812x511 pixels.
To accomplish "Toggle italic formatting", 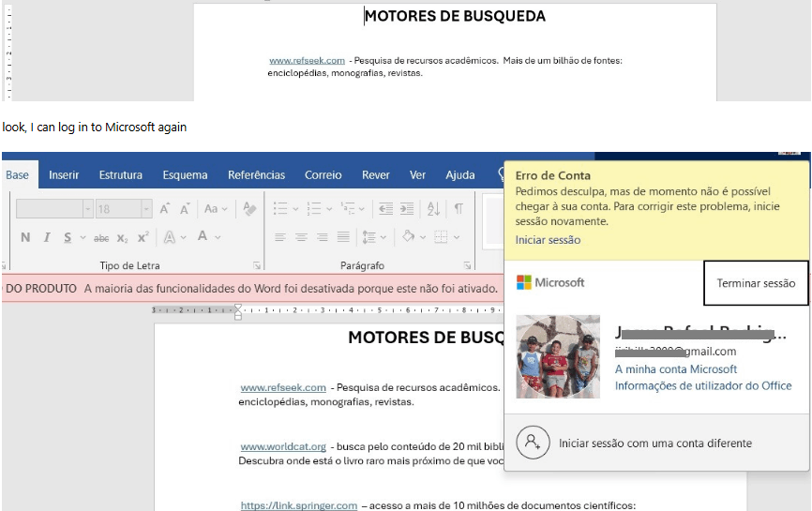I will click(x=47, y=237).
